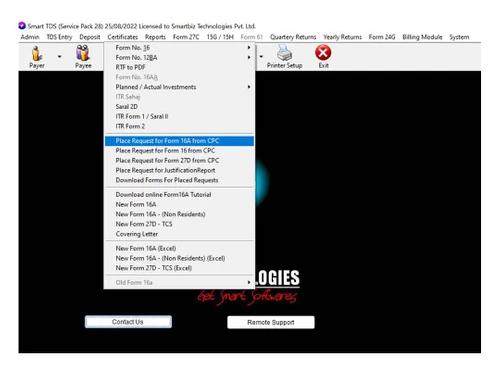The height and width of the screenshot is (375, 500).
Task: Select New Form 16A - (Non Residents) (Excel)
Action: point(179,258)
